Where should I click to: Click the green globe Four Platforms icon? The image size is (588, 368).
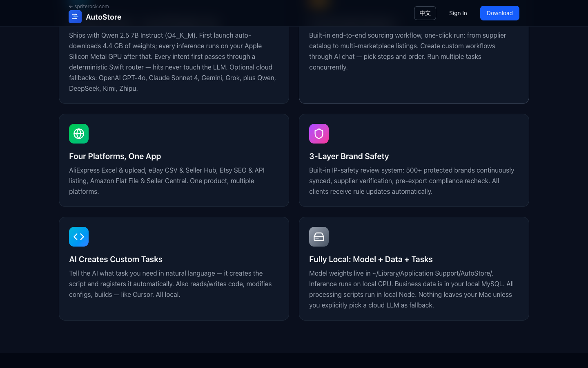[x=79, y=134]
